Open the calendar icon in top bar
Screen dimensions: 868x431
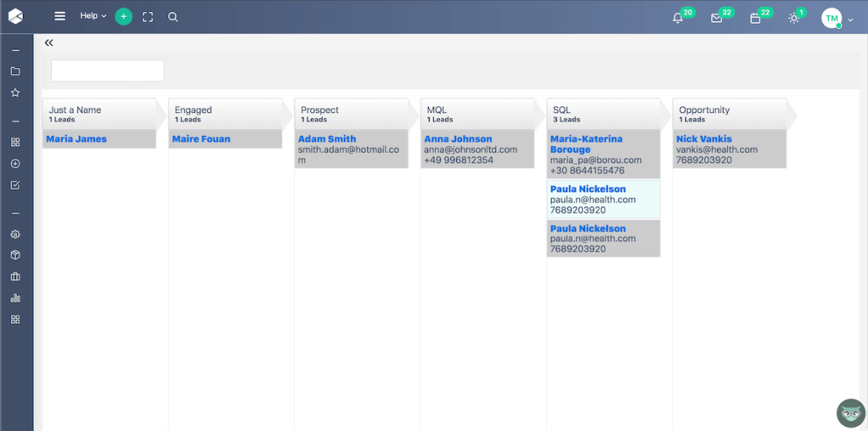(x=755, y=18)
